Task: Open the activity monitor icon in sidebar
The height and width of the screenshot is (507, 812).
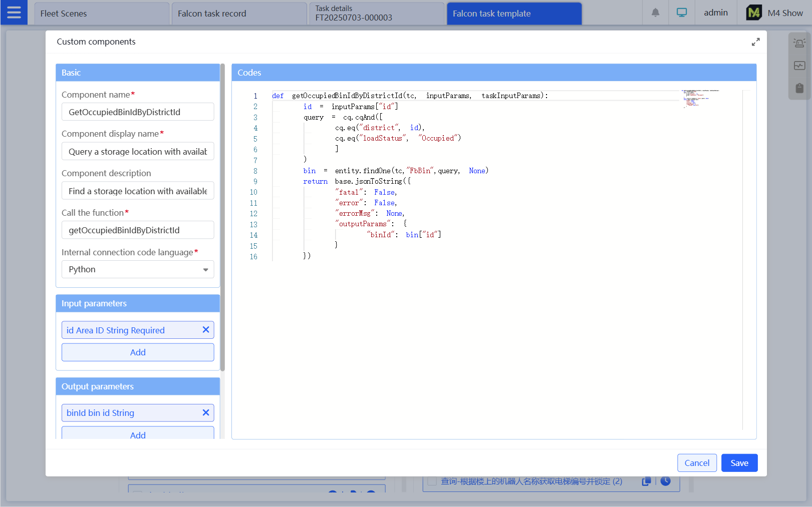Action: (x=799, y=66)
